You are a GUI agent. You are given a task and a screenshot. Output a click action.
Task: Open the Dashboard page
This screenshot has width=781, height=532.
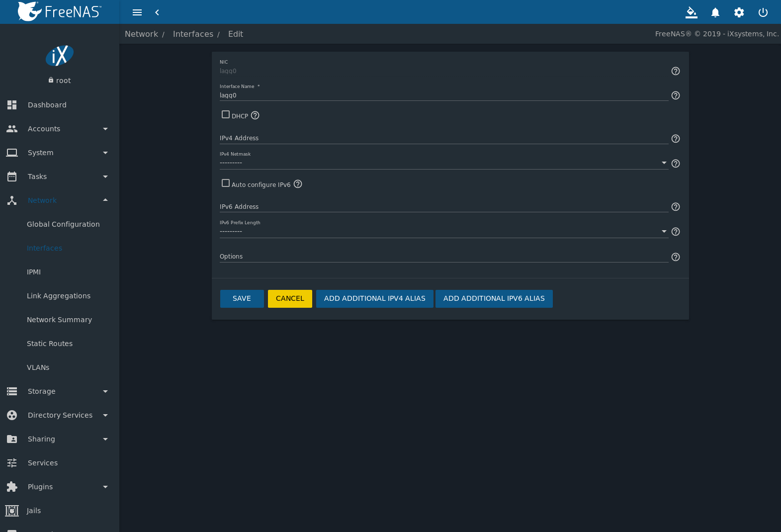click(x=47, y=105)
